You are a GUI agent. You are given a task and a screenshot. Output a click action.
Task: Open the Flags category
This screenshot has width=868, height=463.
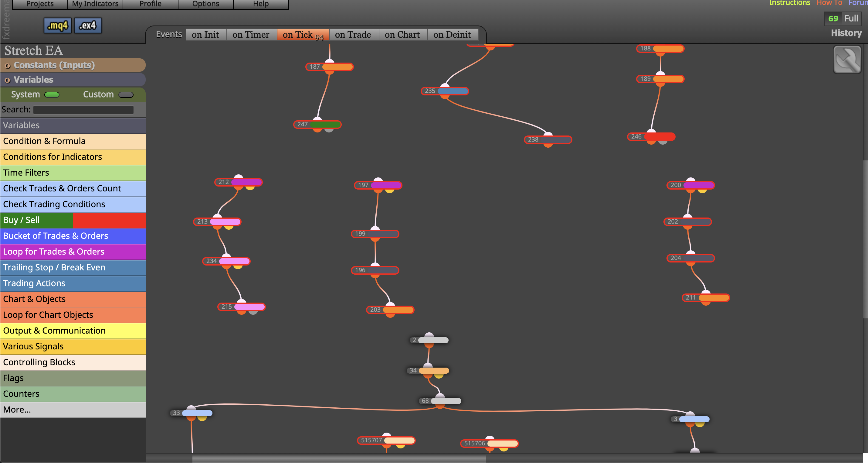click(x=73, y=378)
